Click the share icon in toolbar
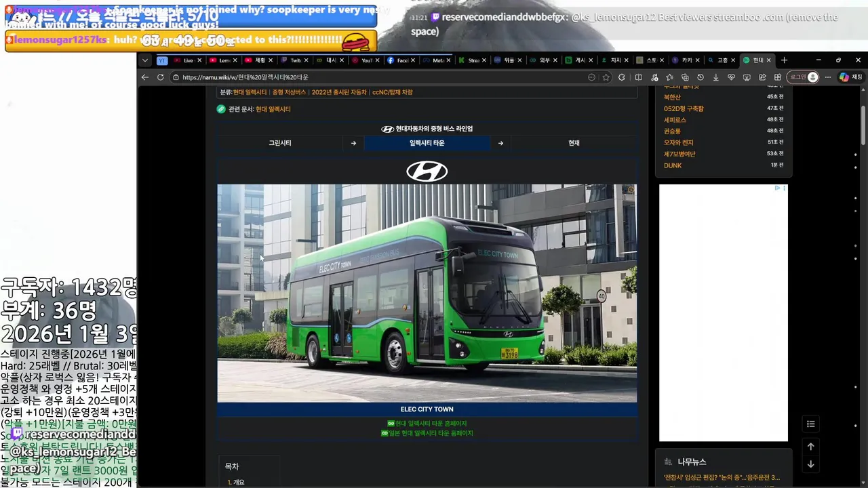The height and width of the screenshot is (488, 868). [x=763, y=77]
